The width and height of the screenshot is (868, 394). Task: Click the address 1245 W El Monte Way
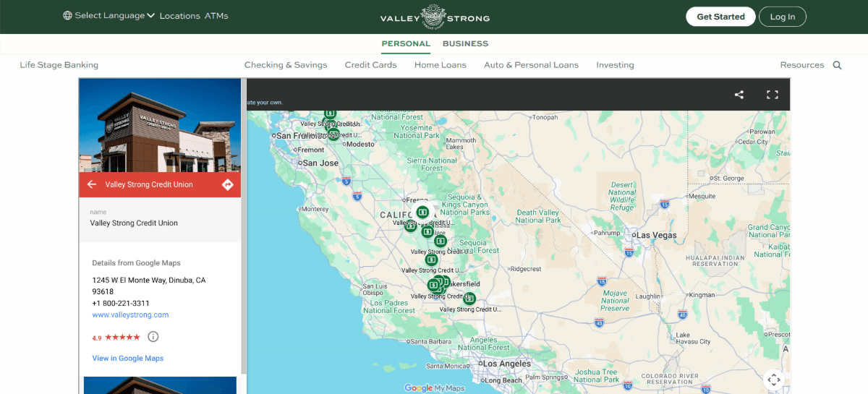click(x=149, y=286)
